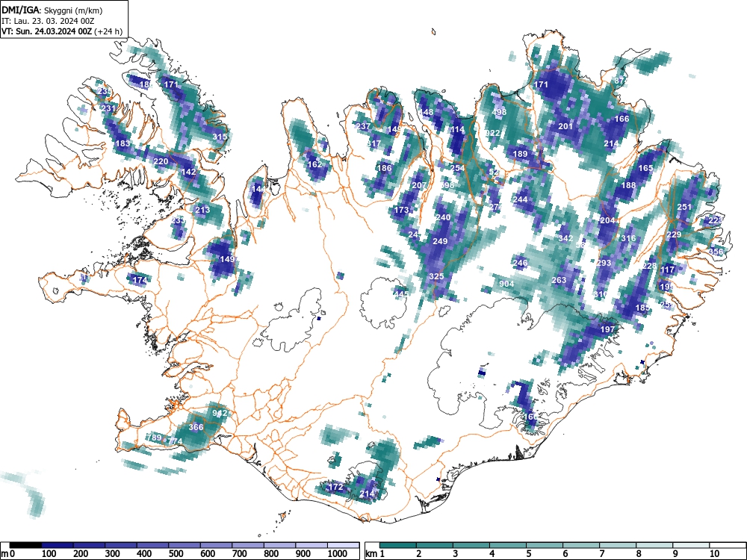Click the '114' visibility value in the north

pyautogui.click(x=457, y=129)
